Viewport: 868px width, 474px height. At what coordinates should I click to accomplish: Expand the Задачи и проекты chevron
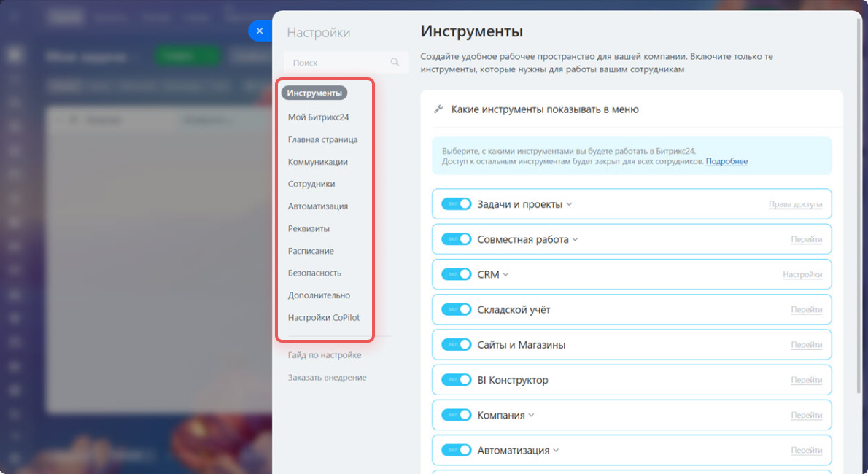[569, 204]
